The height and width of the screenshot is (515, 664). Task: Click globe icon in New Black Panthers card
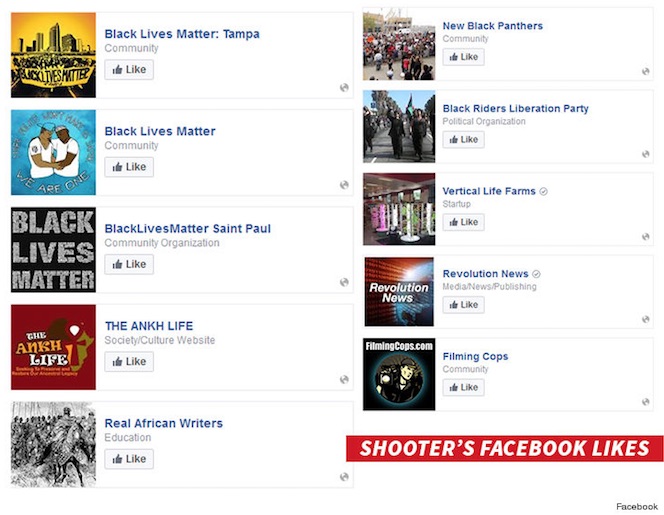click(x=645, y=71)
